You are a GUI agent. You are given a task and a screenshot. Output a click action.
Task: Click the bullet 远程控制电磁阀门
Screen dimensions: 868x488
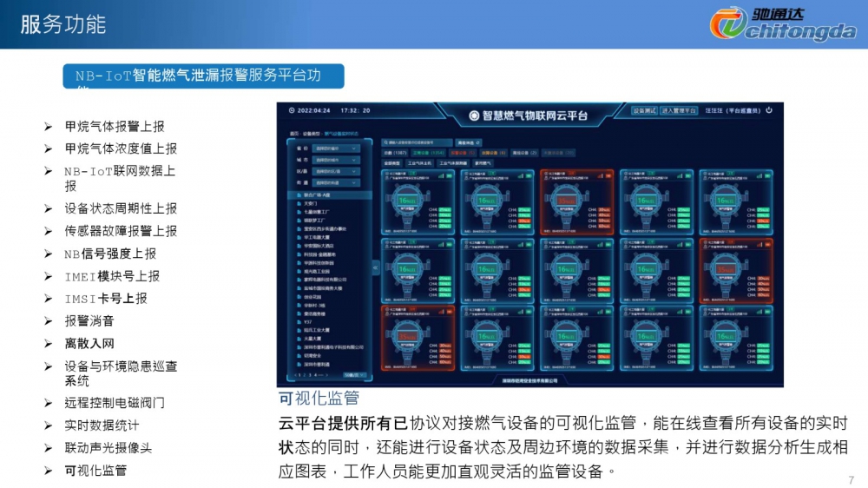click(x=115, y=403)
